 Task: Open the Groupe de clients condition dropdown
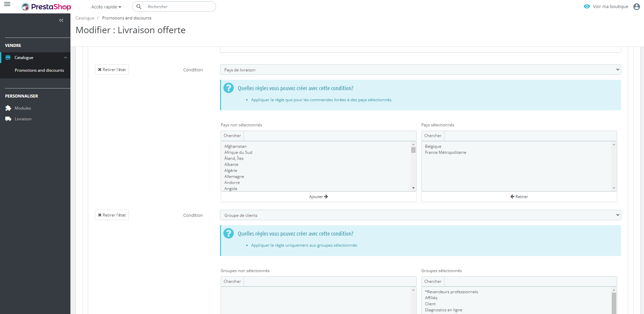(x=420, y=215)
